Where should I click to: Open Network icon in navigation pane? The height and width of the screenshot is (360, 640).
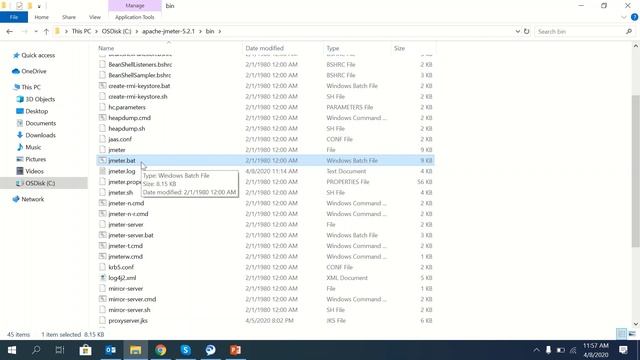tap(16, 199)
